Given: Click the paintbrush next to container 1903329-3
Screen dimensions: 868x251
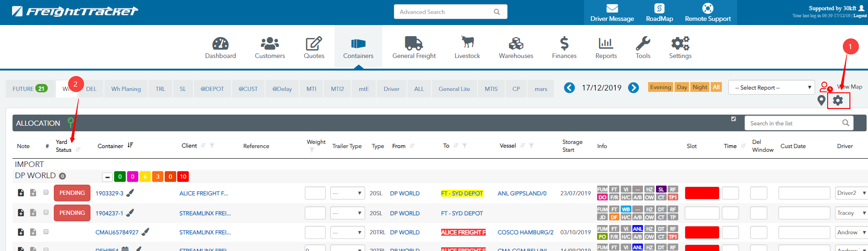Looking at the screenshot, I should (x=130, y=193).
